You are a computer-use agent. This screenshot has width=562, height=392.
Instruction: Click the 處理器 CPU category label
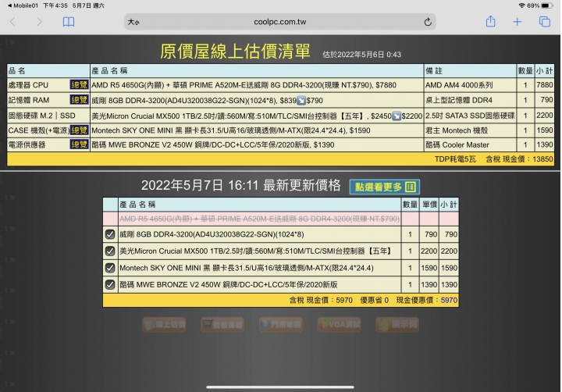point(28,85)
